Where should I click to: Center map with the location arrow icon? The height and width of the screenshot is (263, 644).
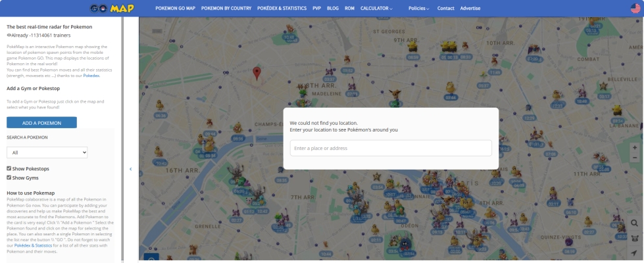tap(635, 252)
